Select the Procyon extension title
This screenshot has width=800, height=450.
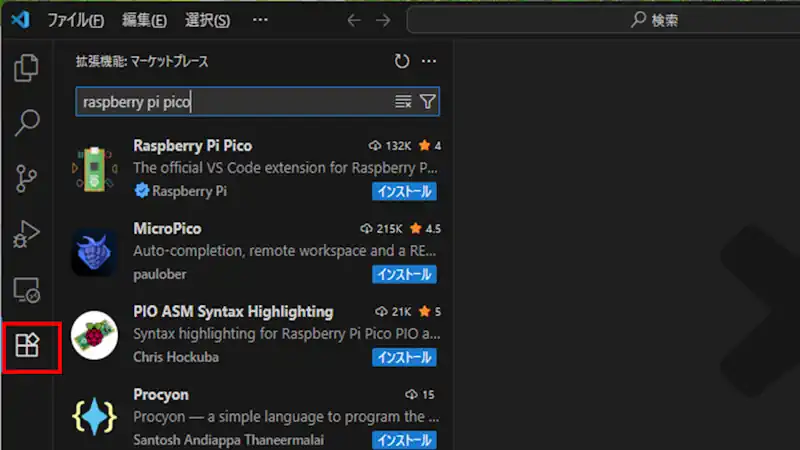point(161,395)
